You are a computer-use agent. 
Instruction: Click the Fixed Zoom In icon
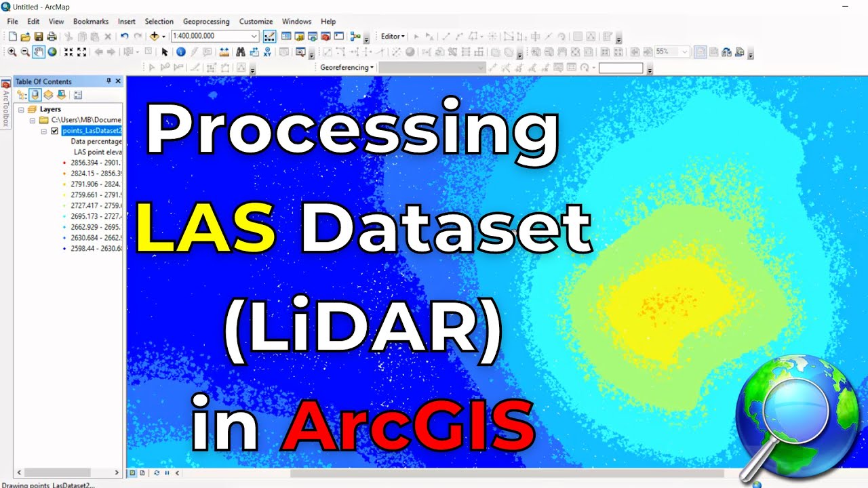pos(68,52)
